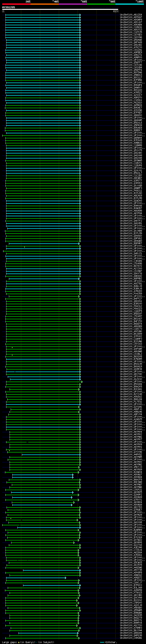Click the green ~80% identity legend segment
This screenshot has height=644, width=146.
pos(101,4)
